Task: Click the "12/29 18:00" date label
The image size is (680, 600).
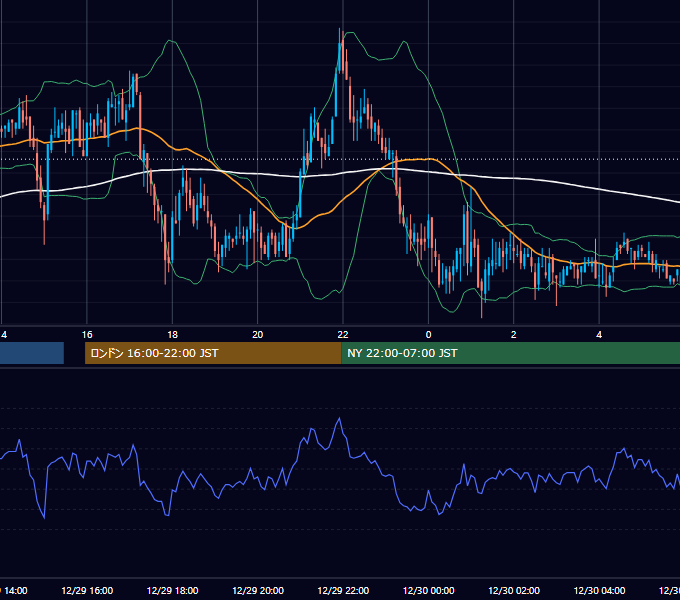Action: (173, 591)
